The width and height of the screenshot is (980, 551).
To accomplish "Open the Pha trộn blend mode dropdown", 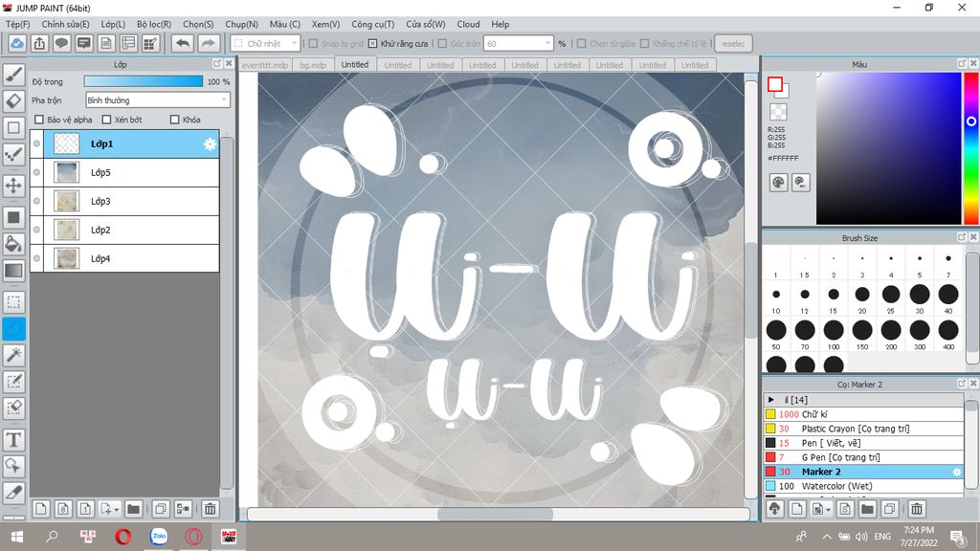I will 158,99.
